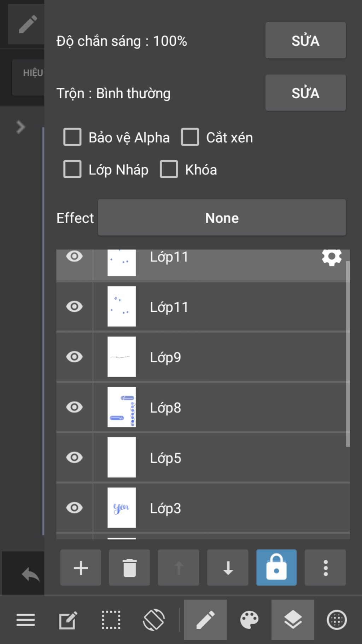Screen dimensions: 362x644
Task: Move layer down with arrow icon
Action: point(228,568)
